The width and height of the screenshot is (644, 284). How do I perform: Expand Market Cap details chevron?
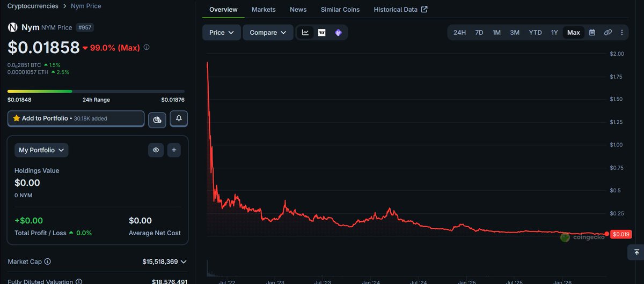(184, 261)
